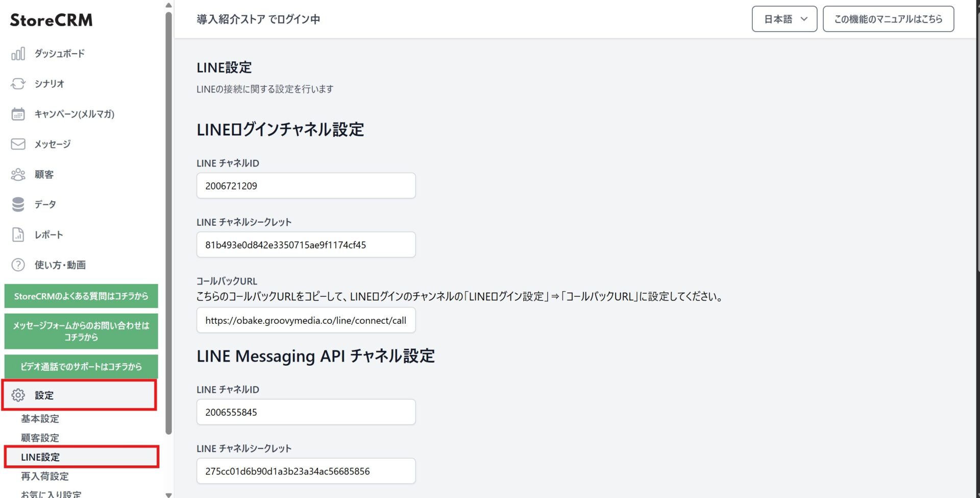Click StoreCRMのよくある質問はコチラから button
980x498 pixels.
point(81,296)
